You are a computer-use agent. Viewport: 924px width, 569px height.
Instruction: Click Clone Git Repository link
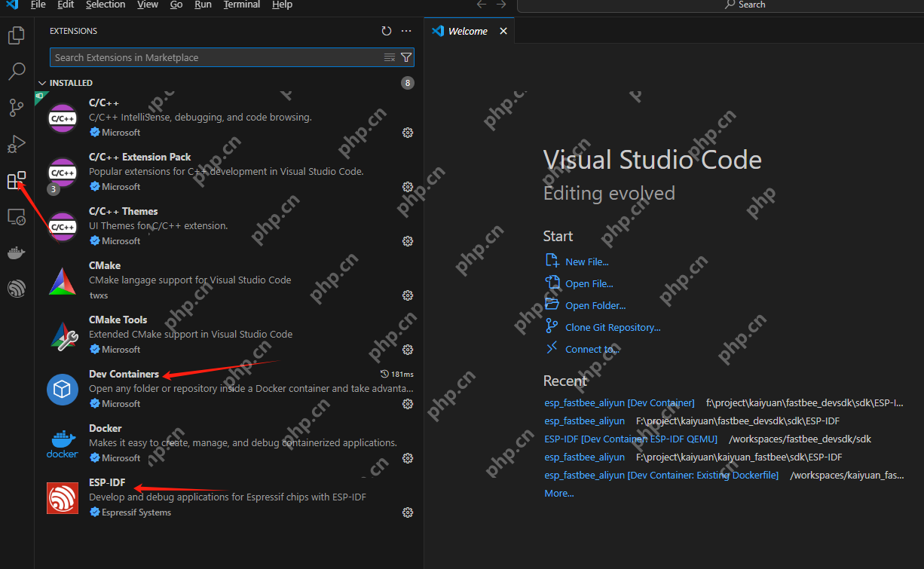(612, 328)
